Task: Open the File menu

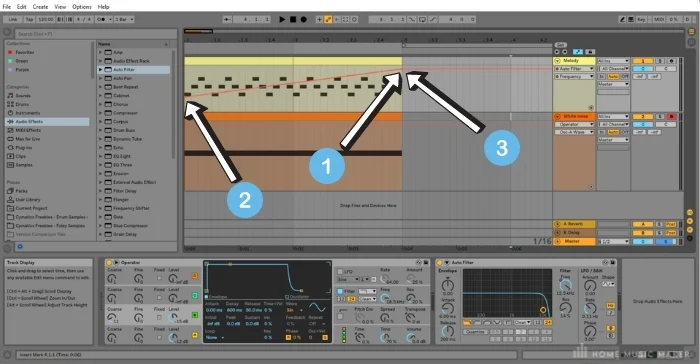Action: tap(7, 7)
